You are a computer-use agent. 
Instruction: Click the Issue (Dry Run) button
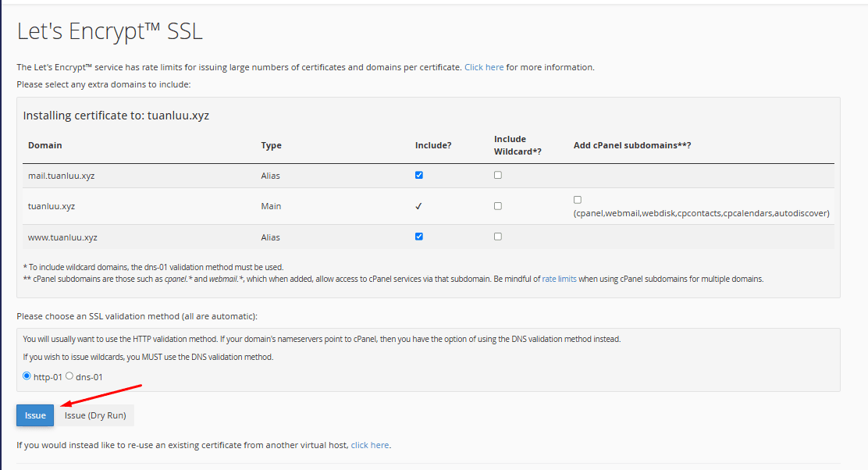coord(95,415)
